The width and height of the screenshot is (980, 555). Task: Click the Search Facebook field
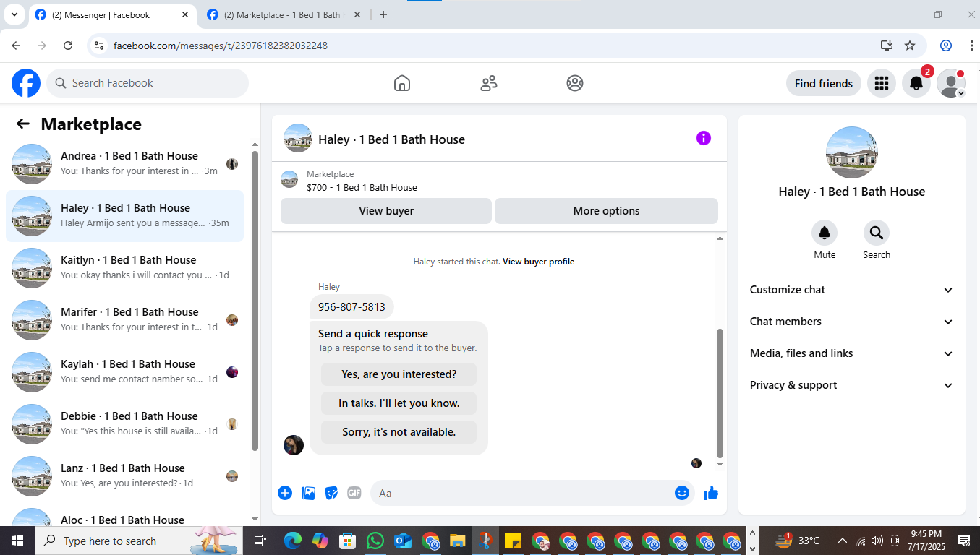click(x=148, y=83)
